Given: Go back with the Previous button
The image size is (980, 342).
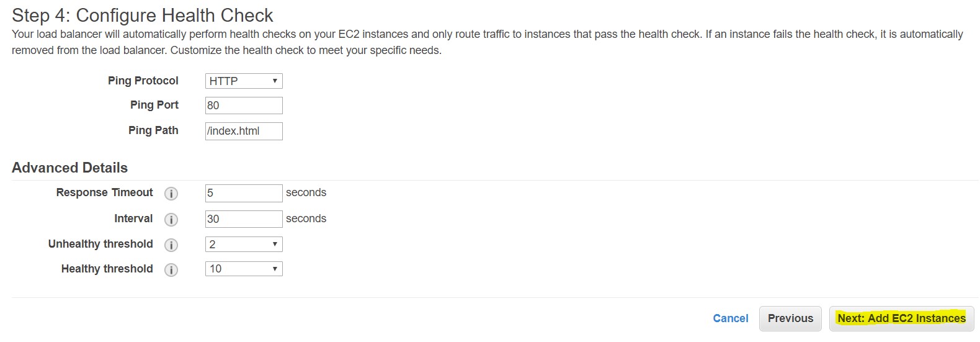Looking at the screenshot, I should pyautogui.click(x=790, y=318).
